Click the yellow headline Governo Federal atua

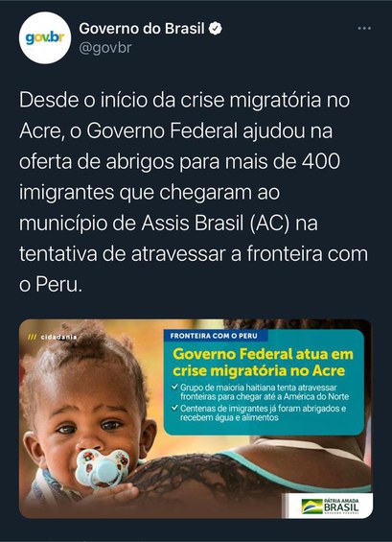point(263,363)
